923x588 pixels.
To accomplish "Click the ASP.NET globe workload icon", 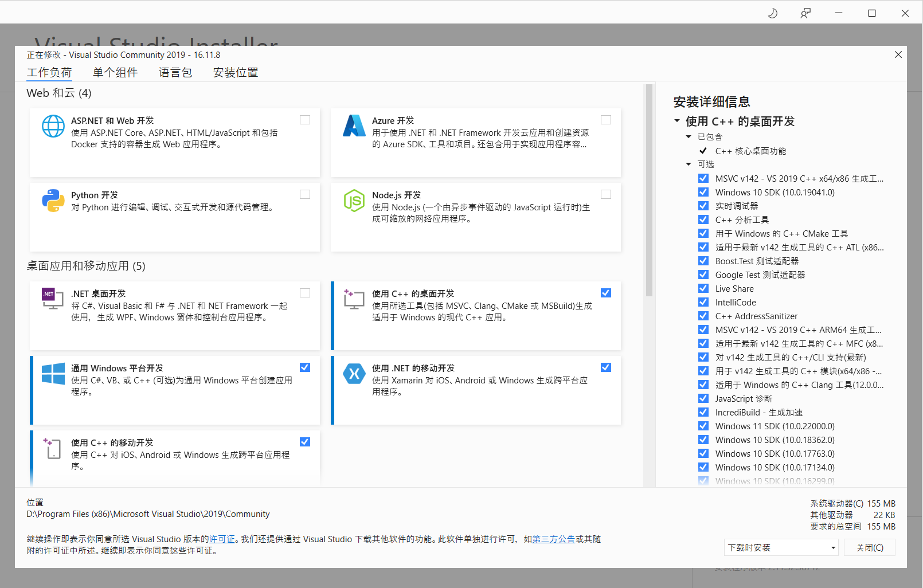I will click(x=53, y=126).
